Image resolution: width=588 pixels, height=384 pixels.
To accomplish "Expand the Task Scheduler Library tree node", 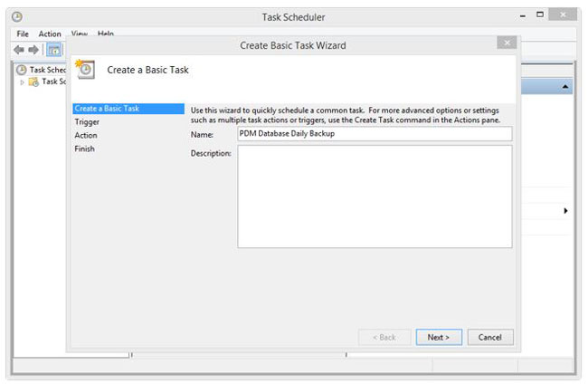I will point(23,82).
